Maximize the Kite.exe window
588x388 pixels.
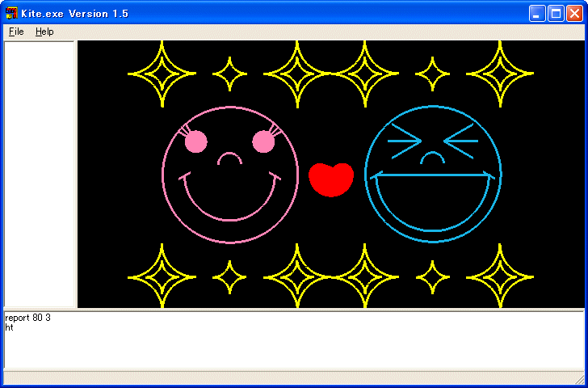(x=556, y=14)
